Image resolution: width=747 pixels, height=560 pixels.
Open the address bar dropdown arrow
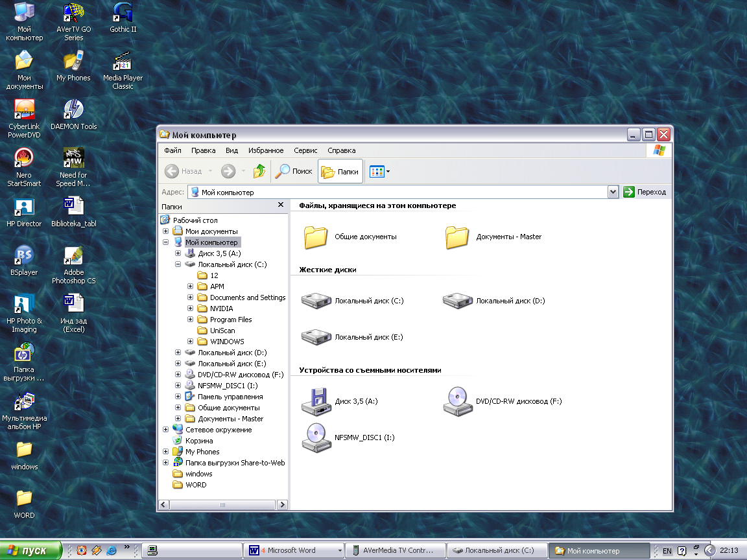point(613,192)
